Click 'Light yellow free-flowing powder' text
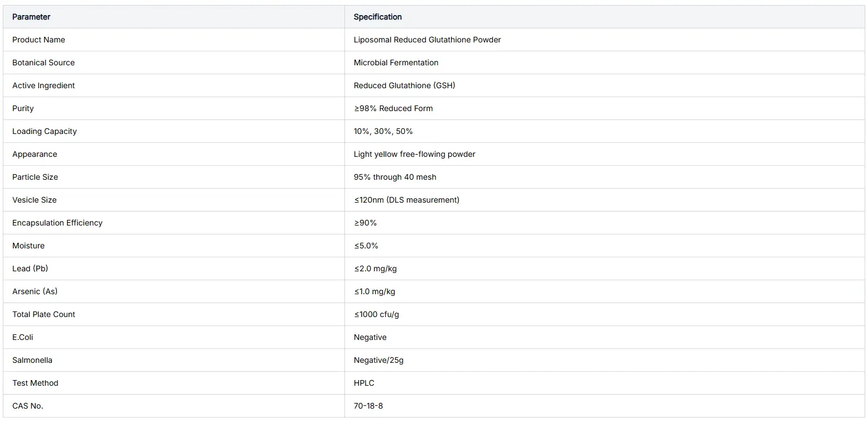Image resolution: width=868 pixels, height=422 pixels. point(414,154)
